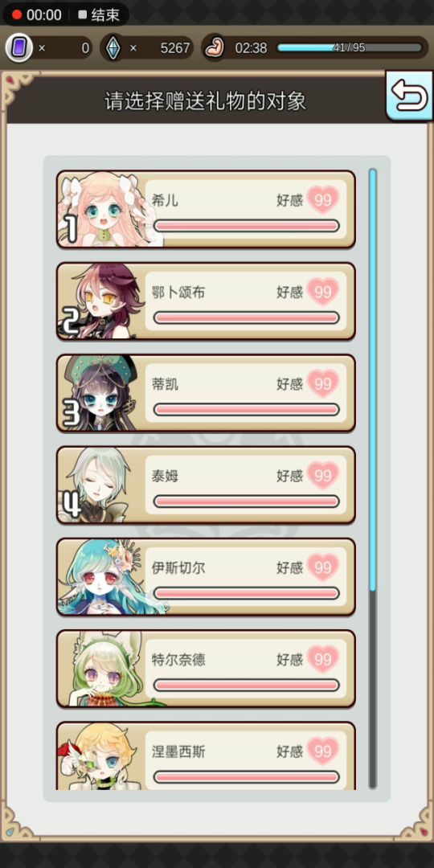Click the back arrow return button
The width and height of the screenshot is (434, 868).
[x=409, y=95]
